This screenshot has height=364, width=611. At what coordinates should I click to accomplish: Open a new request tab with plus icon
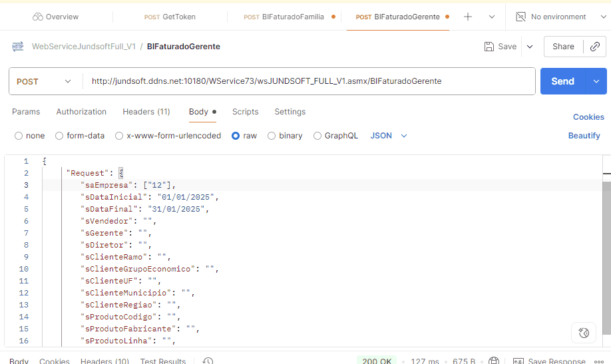(x=468, y=17)
